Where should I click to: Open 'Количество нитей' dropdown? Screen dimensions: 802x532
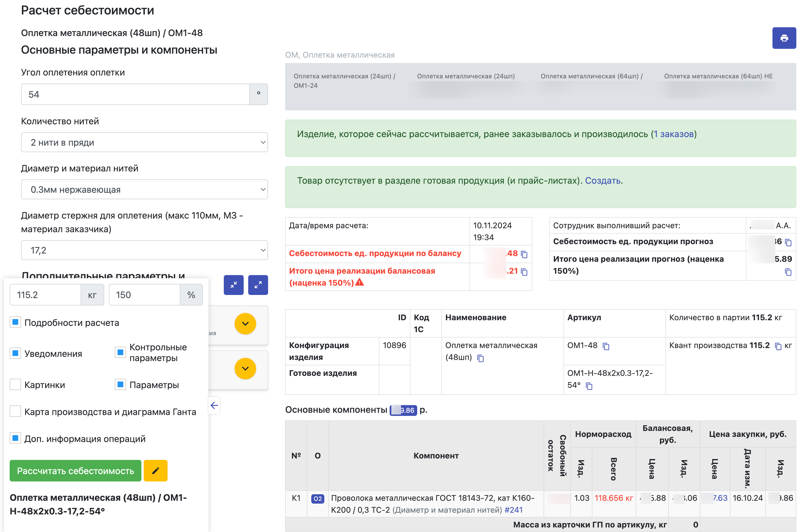tap(144, 143)
